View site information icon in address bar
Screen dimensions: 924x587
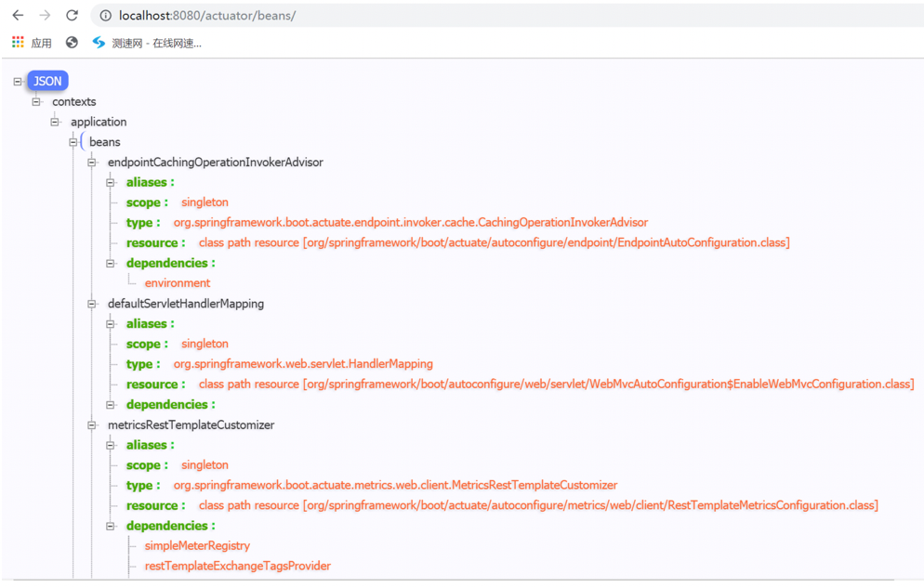pyautogui.click(x=105, y=16)
